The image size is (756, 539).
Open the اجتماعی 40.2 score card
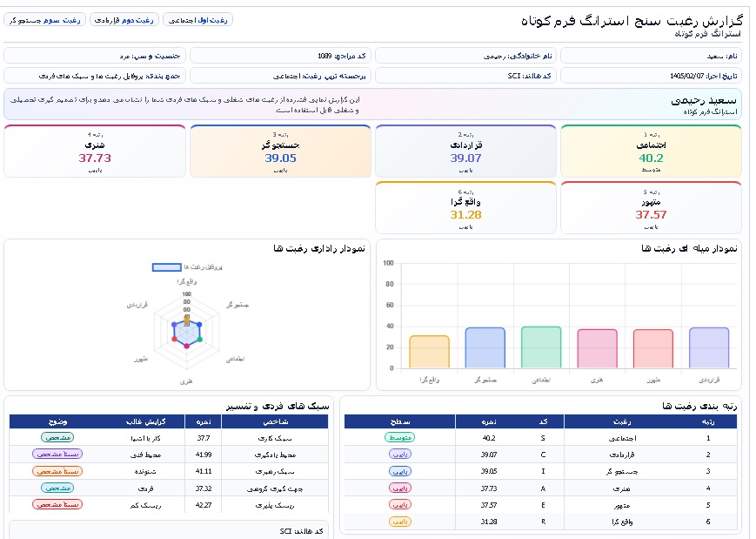pos(651,151)
